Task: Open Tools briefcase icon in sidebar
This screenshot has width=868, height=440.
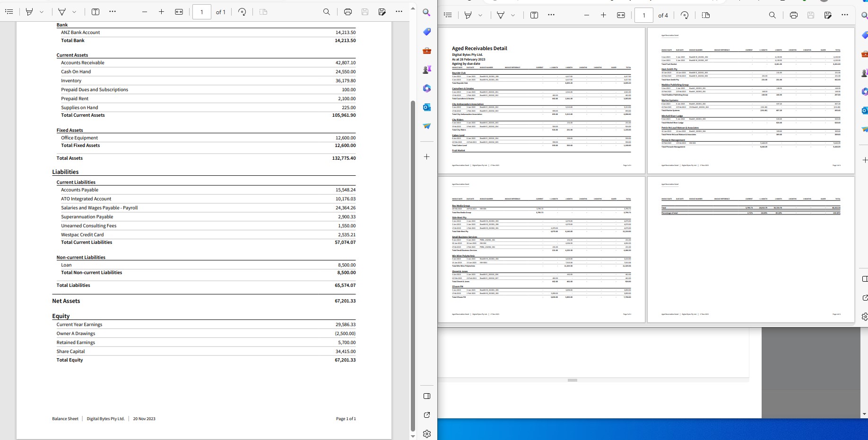Action: click(x=426, y=51)
